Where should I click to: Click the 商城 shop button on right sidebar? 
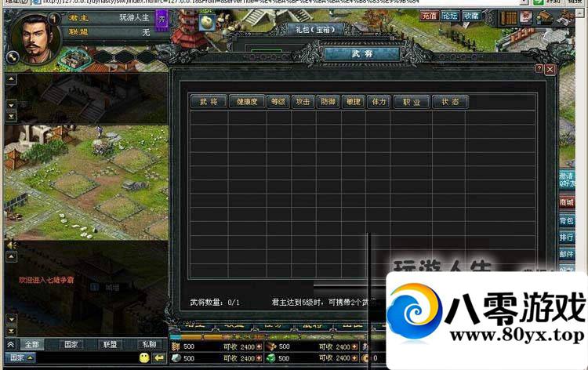(566, 202)
